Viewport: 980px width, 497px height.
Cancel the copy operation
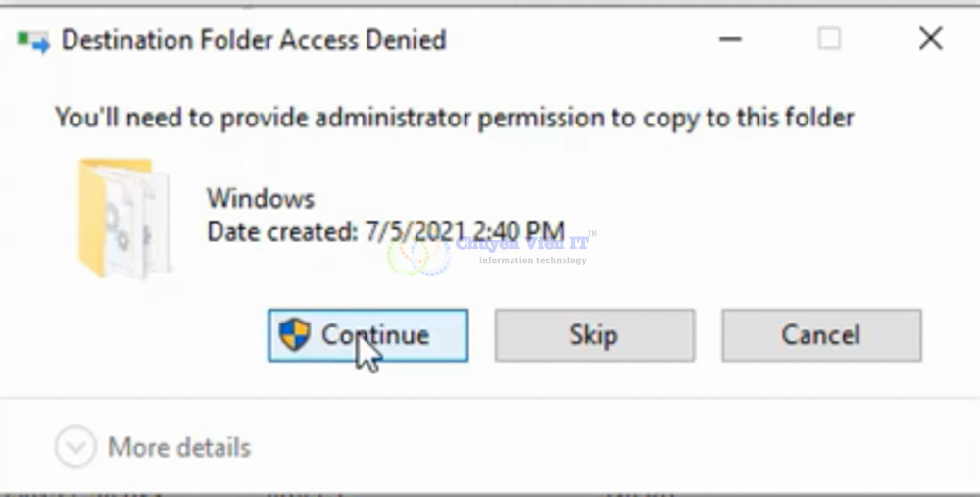(821, 335)
